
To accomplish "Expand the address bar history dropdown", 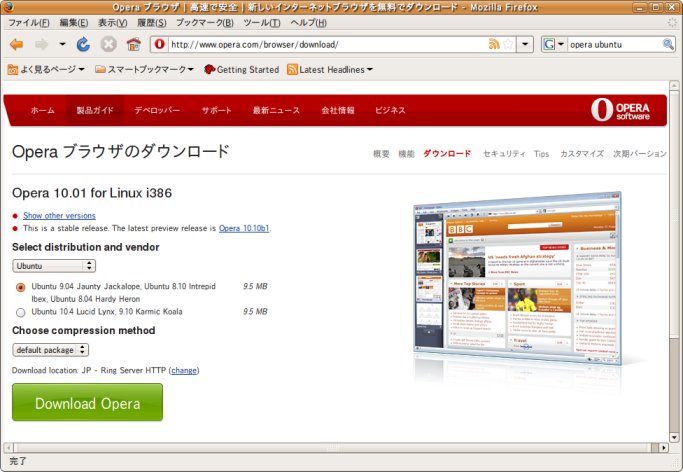I will [x=526, y=45].
